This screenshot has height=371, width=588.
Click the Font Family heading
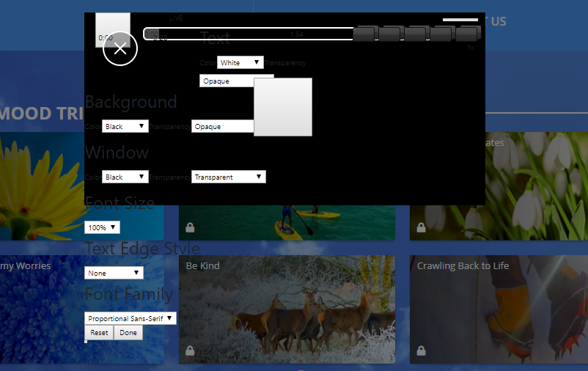(x=129, y=294)
